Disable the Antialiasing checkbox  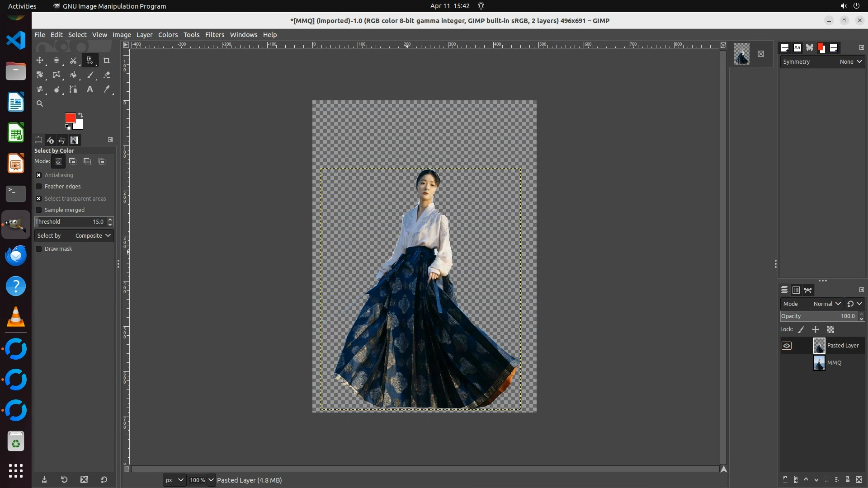39,175
